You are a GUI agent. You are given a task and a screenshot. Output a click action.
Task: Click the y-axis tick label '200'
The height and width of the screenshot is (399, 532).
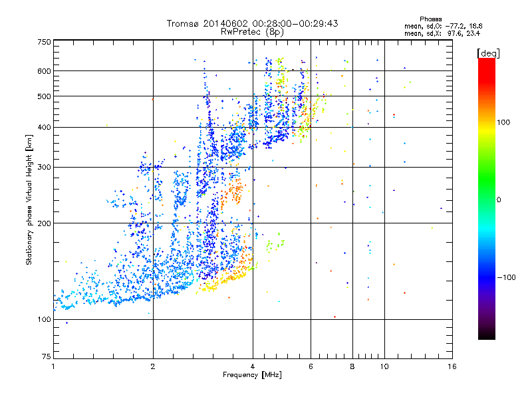point(44,223)
